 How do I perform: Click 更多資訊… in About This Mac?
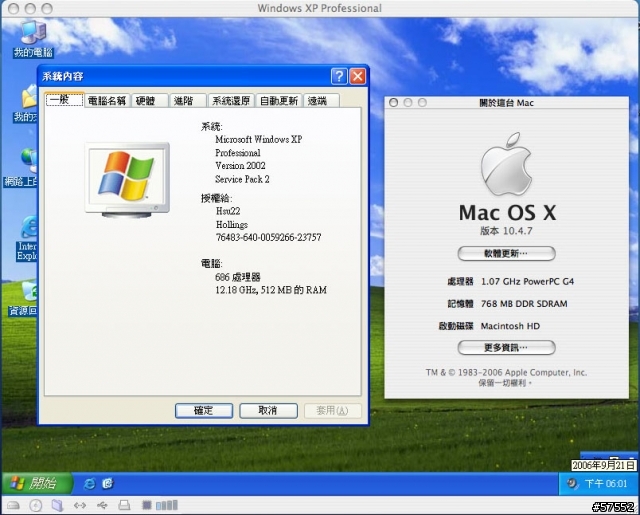[x=506, y=348]
